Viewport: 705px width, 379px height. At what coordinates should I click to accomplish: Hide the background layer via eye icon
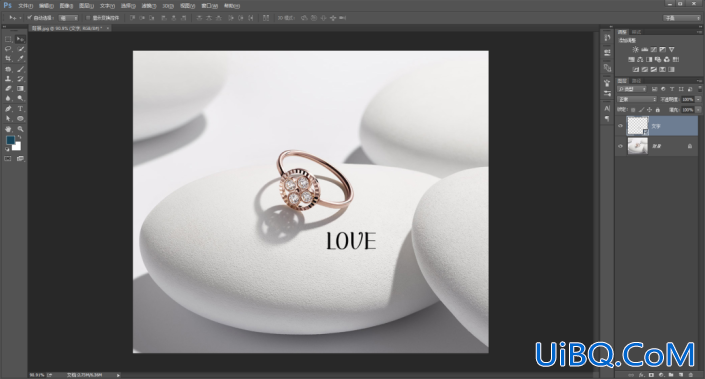(620, 146)
